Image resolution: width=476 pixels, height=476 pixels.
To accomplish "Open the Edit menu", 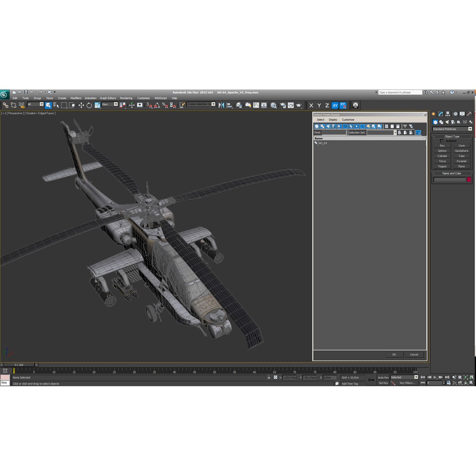I will 15,98.
